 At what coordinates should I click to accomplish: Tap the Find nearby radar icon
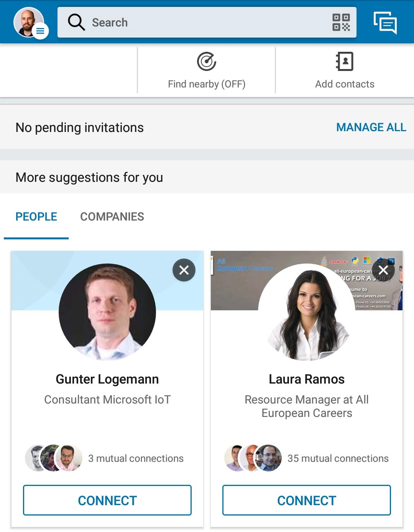click(207, 61)
